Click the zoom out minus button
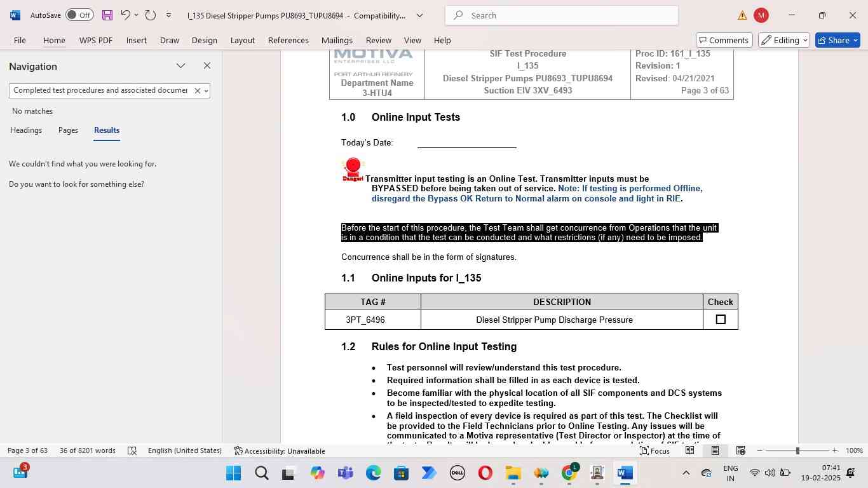This screenshot has height=488, width=868. pos(759,451)
